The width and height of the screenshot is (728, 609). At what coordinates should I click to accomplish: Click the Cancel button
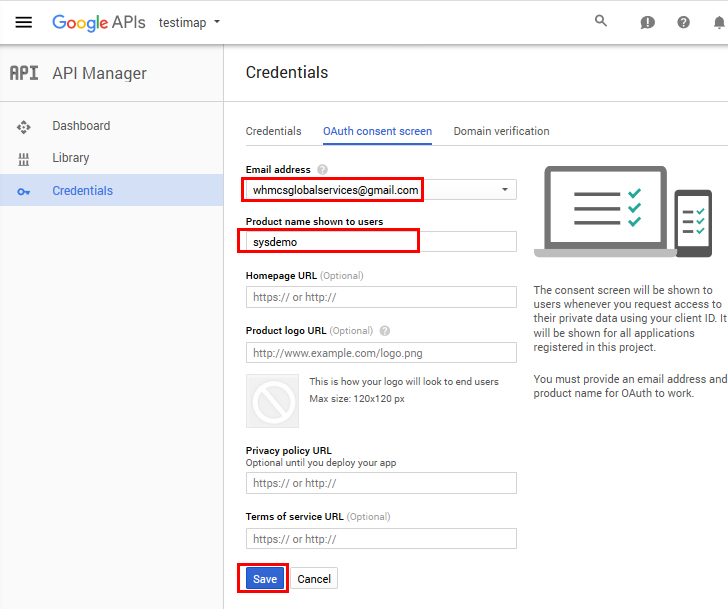point(314,579)
